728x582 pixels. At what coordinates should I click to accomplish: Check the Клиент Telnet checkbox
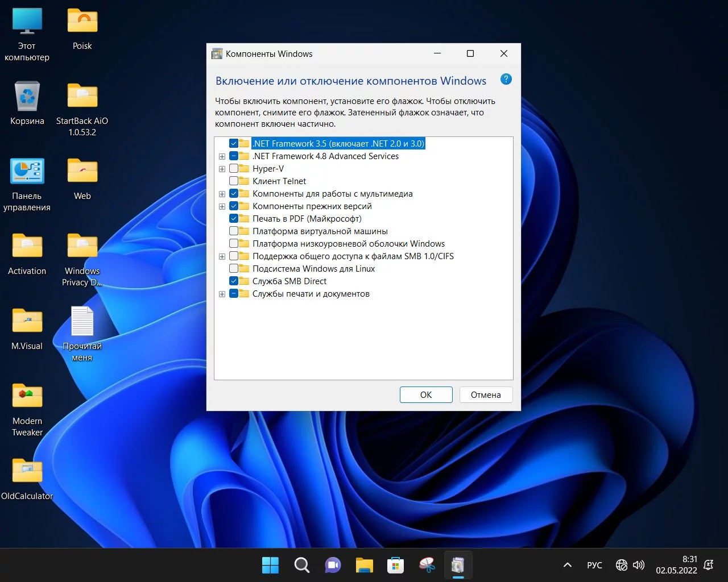coord(234,181)
